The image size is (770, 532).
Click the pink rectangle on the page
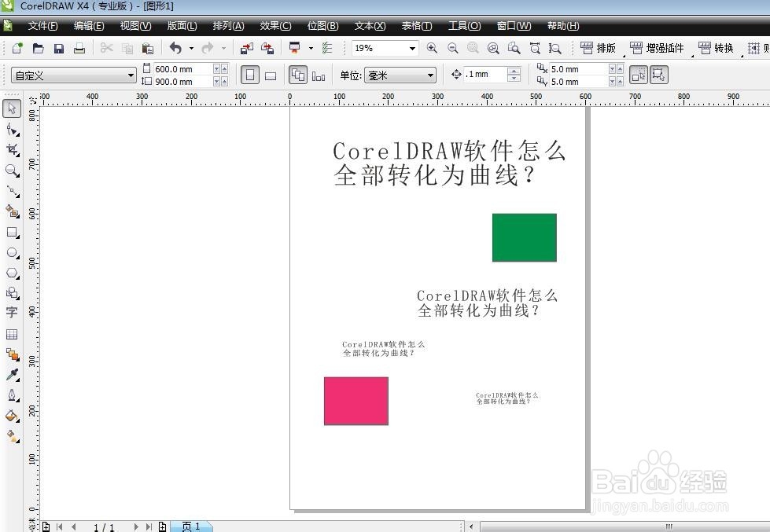(356, 401)
